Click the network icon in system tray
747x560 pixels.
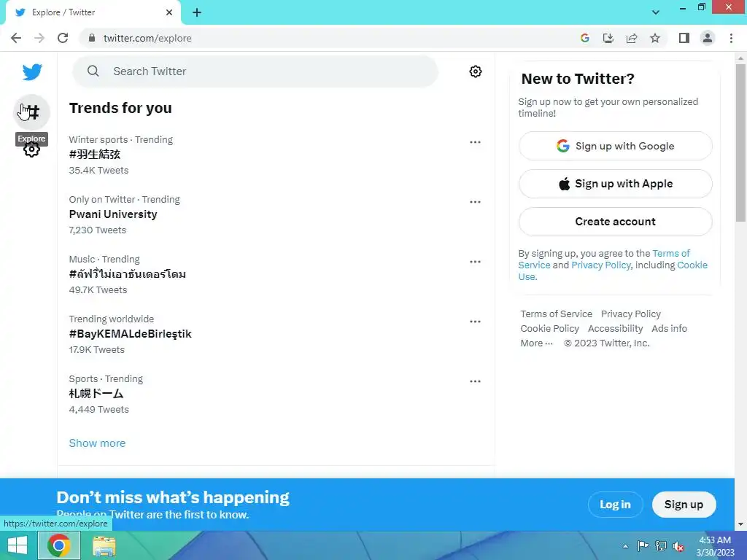pos(661,546)
